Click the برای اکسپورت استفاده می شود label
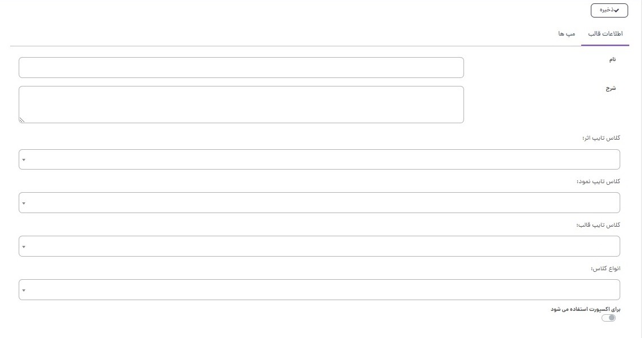 pyautogui.click(x=585, y=309)
